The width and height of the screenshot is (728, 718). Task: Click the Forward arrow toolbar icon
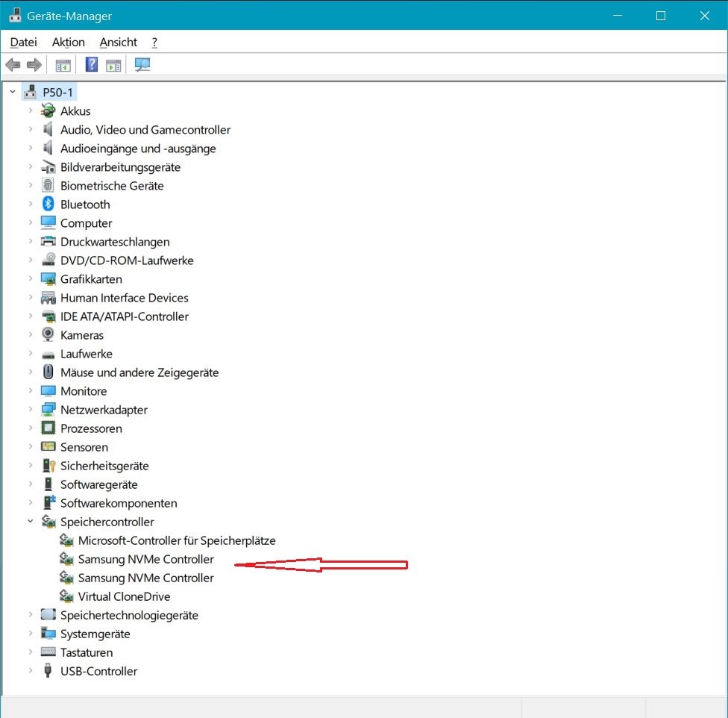[34, 64]
